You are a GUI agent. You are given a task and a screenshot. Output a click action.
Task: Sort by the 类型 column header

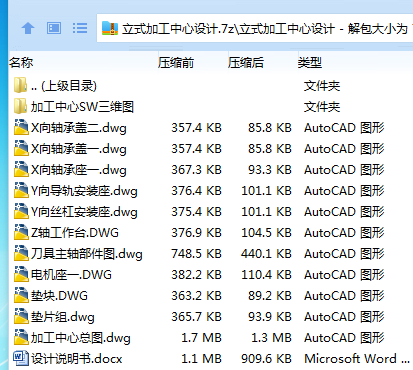[x=310, y=62]
